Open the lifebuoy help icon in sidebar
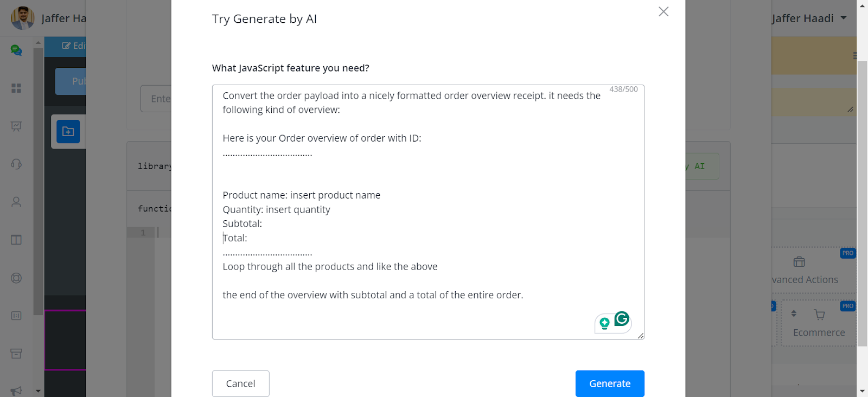Viewport: 868px width, 397px height. pyautogui.click(x=16, y=278)
